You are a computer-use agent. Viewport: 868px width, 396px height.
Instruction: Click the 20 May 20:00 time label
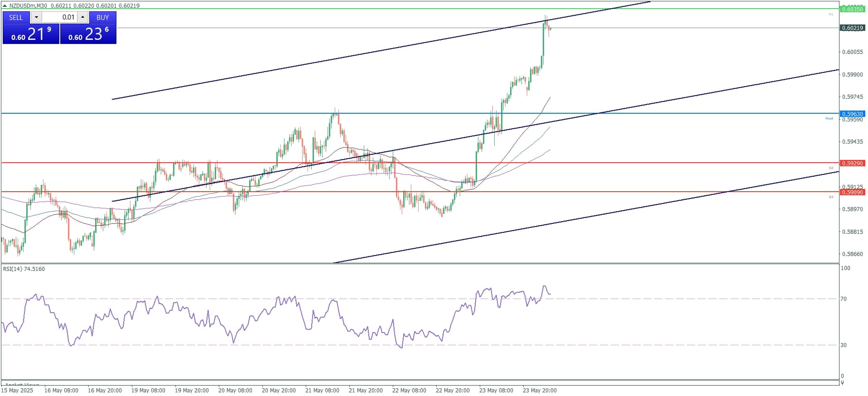pos(279,391)
